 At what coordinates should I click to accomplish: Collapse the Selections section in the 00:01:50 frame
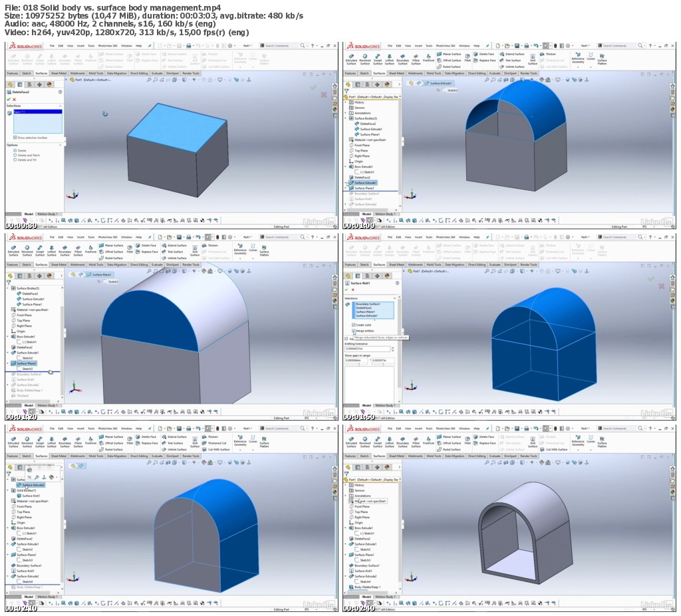[394, 298]
